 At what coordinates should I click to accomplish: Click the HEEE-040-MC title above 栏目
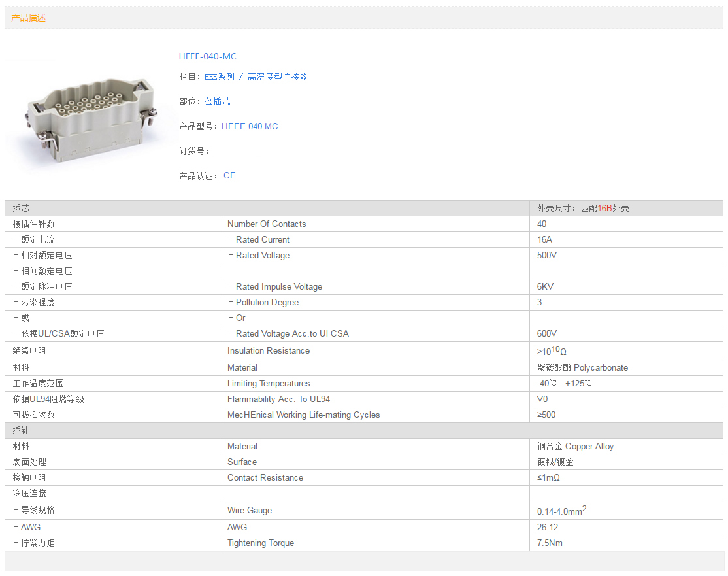point(207,57)
